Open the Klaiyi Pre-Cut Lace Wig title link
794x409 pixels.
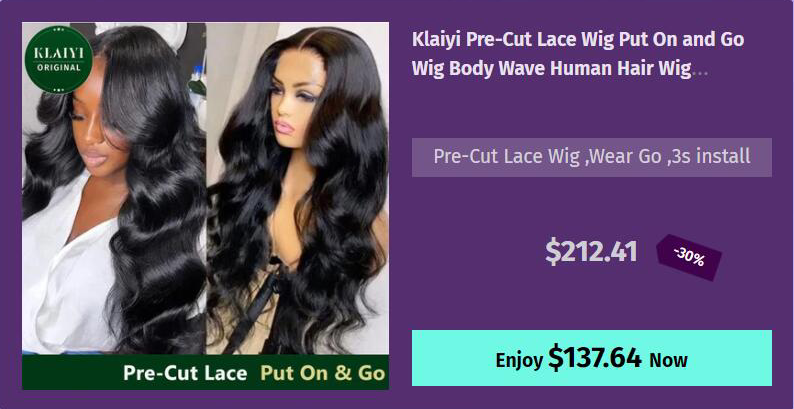click(x=578, y=54)
